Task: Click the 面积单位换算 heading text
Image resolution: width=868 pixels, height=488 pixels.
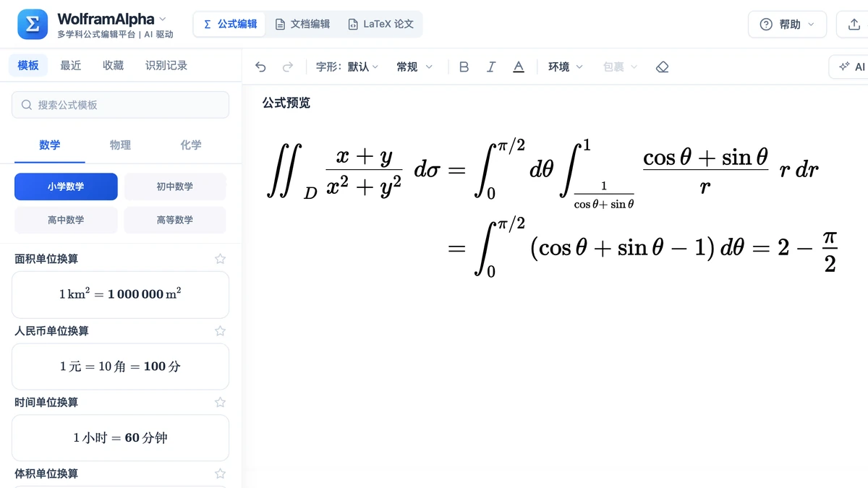Action: tap(46, 259)
